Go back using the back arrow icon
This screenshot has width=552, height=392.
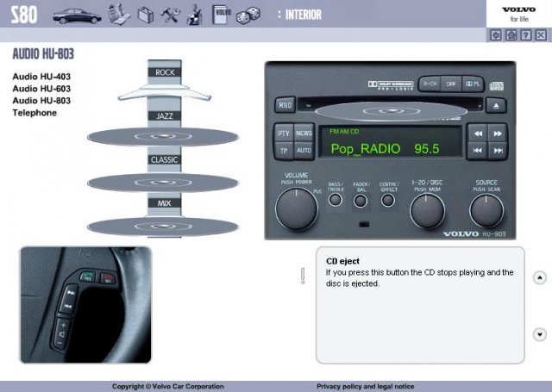point(496,35)
